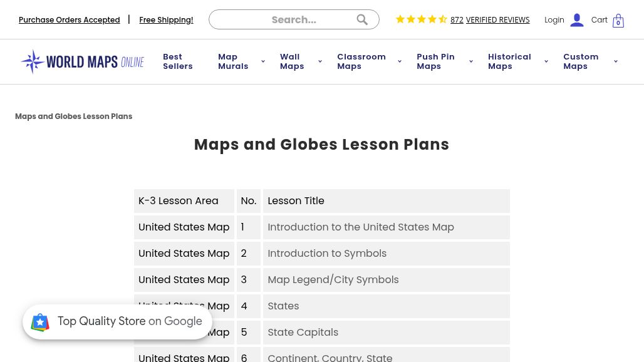Image resolution: width=644 pixels, height=362 pixels.
Task: Open the Historical Maps menu item
Action: click(x=509, y=61)
